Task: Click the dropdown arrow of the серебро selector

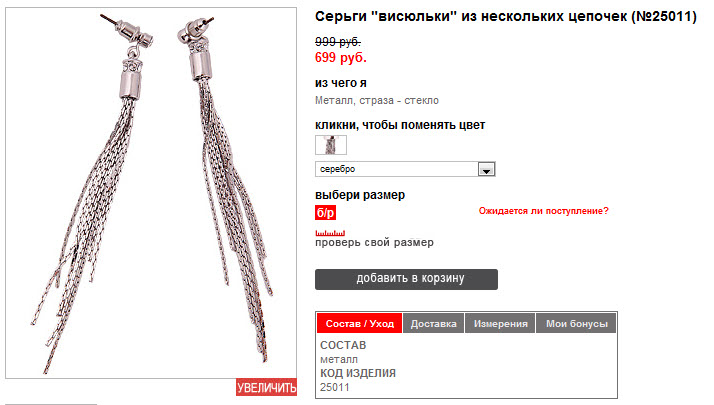Action: click(486, 169)
